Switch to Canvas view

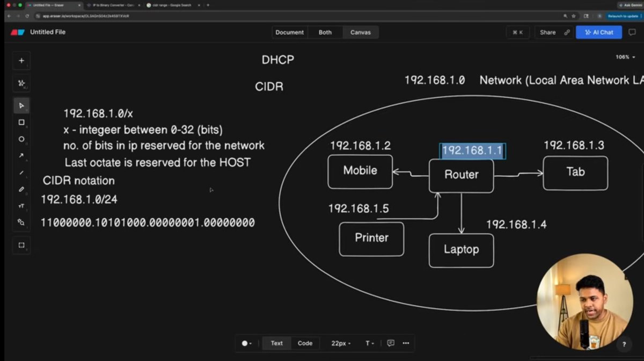361,32
